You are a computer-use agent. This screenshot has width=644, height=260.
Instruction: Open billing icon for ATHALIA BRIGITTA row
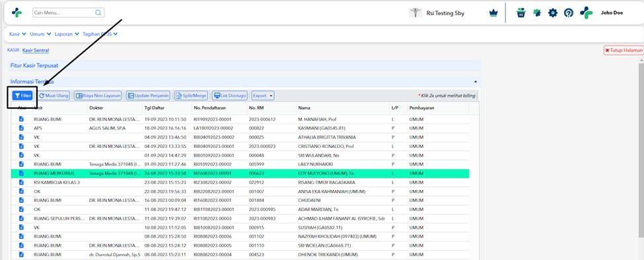(x=21, y=137)
